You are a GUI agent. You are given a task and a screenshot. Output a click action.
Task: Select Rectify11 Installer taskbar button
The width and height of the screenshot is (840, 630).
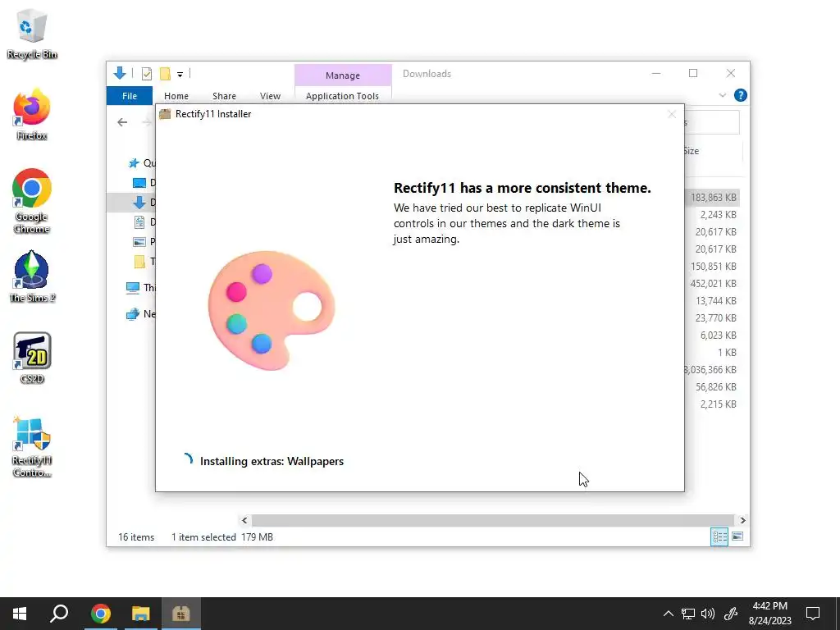[x=181, y=614]
